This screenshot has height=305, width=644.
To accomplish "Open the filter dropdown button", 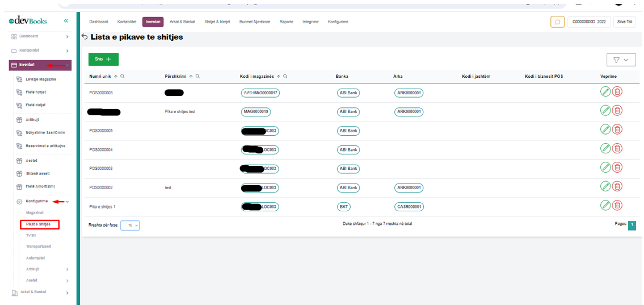I will (621, 60).
